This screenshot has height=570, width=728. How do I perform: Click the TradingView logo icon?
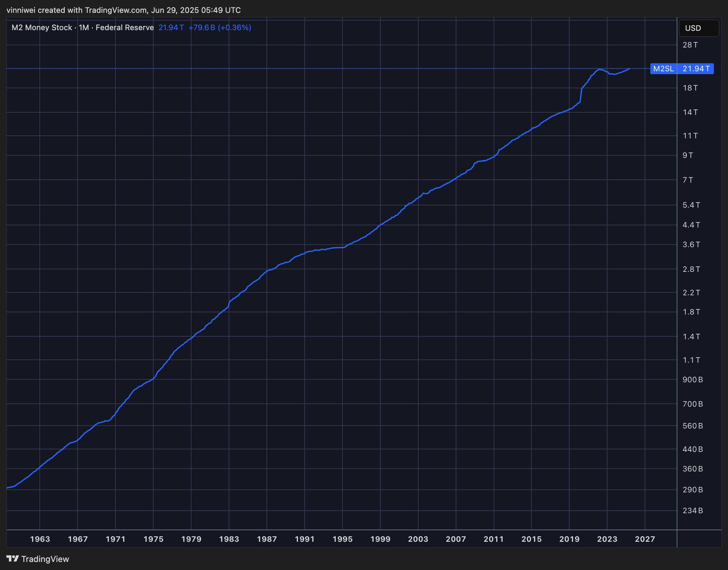tap(12, 558)
